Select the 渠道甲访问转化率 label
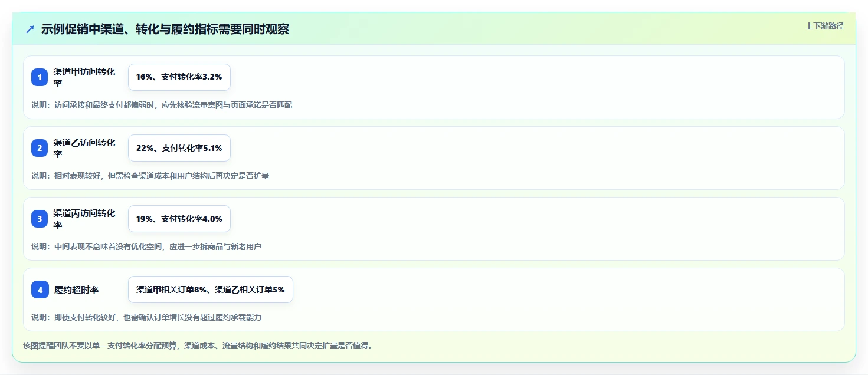Screen dimensions: 868x375 coord(85,77)
